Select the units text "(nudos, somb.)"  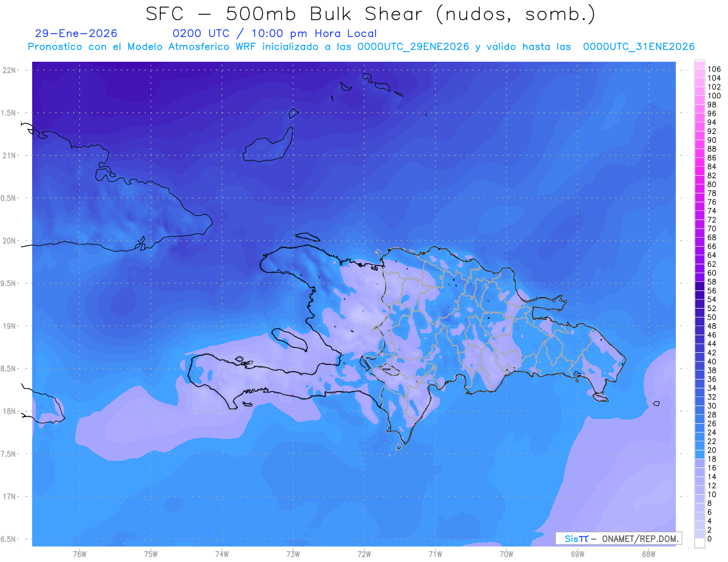pyautogui.click(x=516, y=15)
